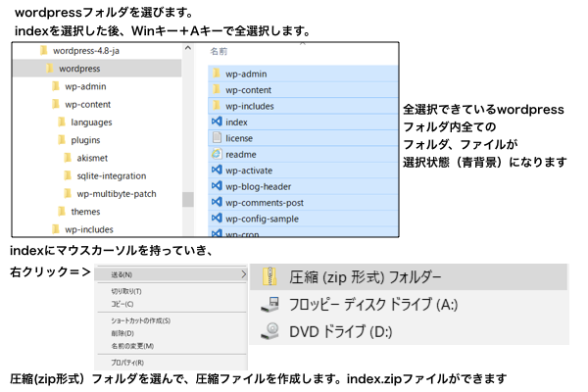
Task: Select wp-content in the folder tree
Action: 87,104
